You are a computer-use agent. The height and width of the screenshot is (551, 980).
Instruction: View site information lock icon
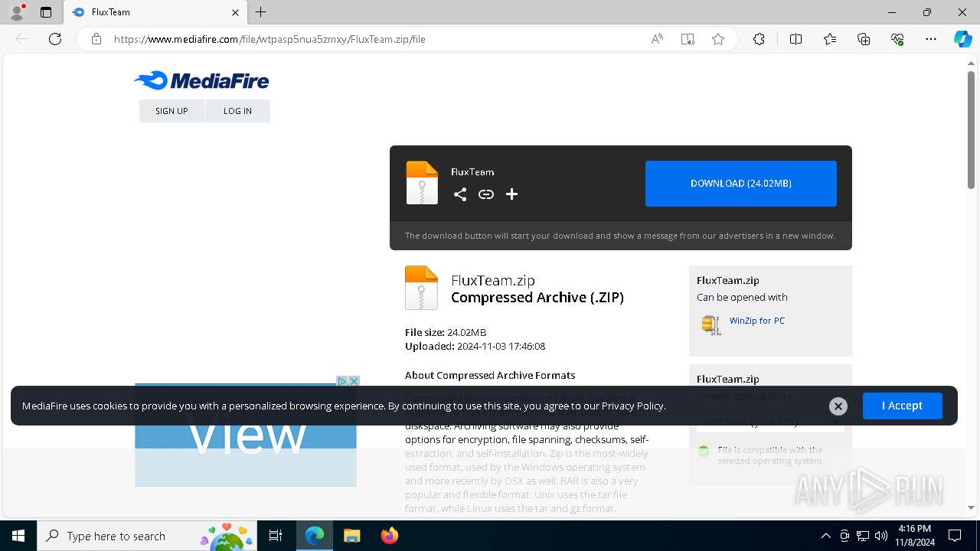pyautogui.click(x=96, y=39)
